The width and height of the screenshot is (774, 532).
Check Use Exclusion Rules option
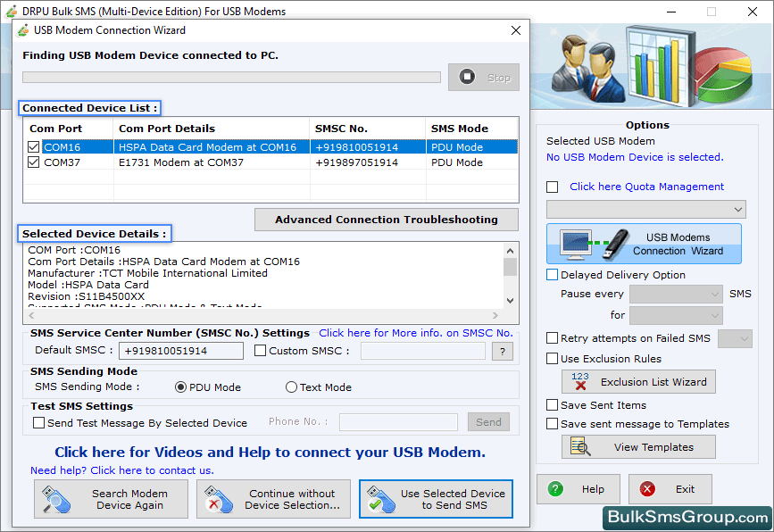pyautogui.click(x=553, y=359)
